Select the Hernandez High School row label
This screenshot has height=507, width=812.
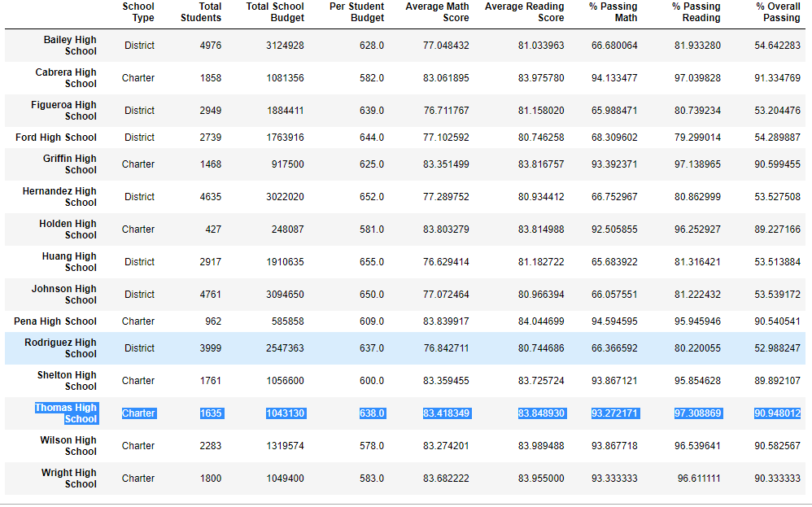pos(59,197)
